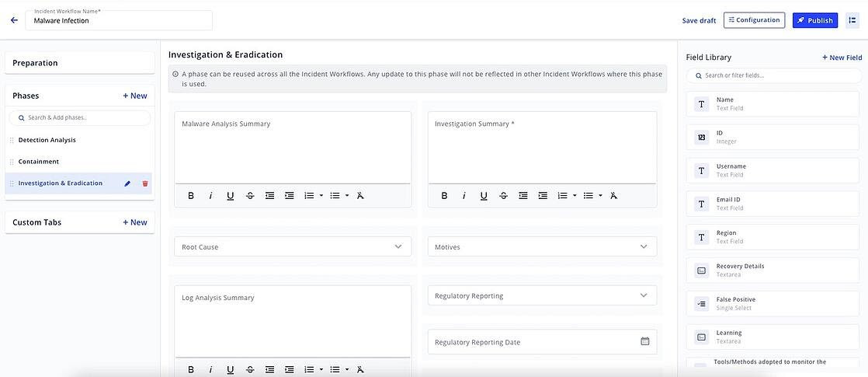Toggle underline in Log Analysis Summary editor
This screenshot has width=868, height=377.
230,370
